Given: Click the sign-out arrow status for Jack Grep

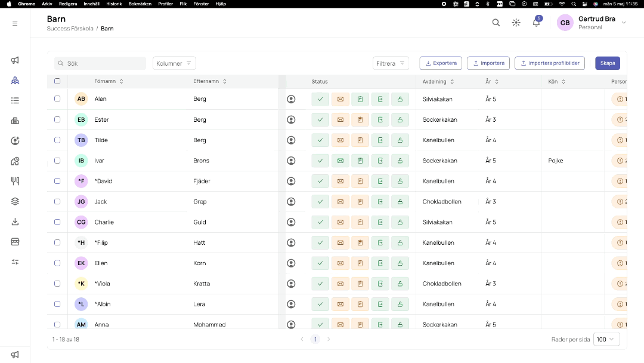Looking at the screenshot, I should click(x=380, y=202).
